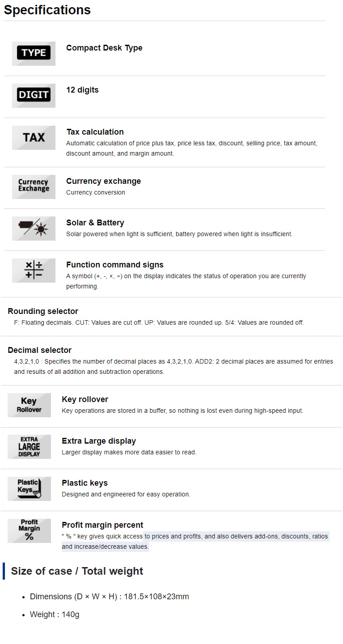Click the Rounding selector heading

click(x=43, y=311)
